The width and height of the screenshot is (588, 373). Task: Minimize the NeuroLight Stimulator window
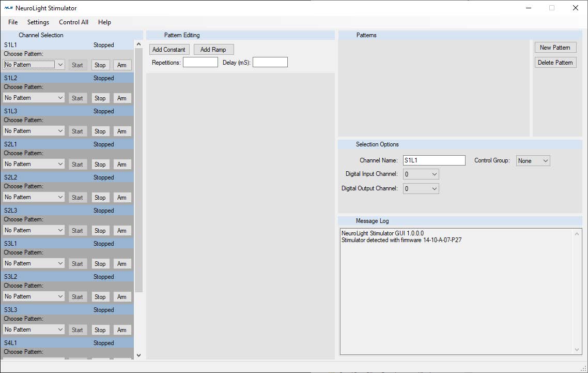click(x=529, y=8)
